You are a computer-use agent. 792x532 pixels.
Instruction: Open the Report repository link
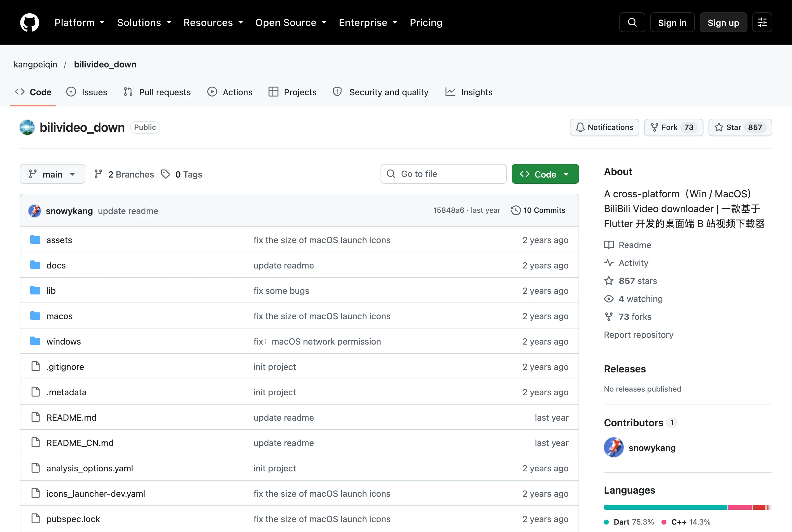click(x=638, y=335)
